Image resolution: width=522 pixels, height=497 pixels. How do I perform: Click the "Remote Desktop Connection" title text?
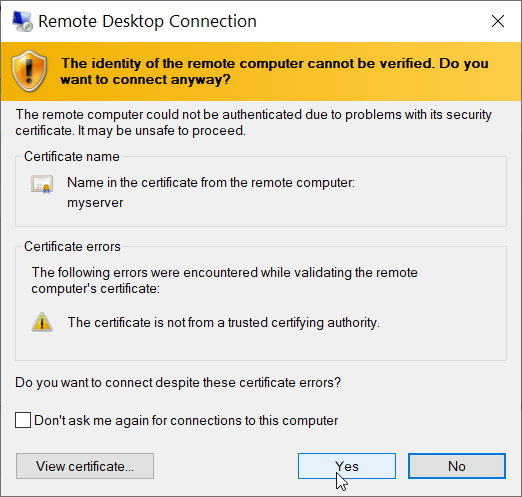[x=147, y=21]
